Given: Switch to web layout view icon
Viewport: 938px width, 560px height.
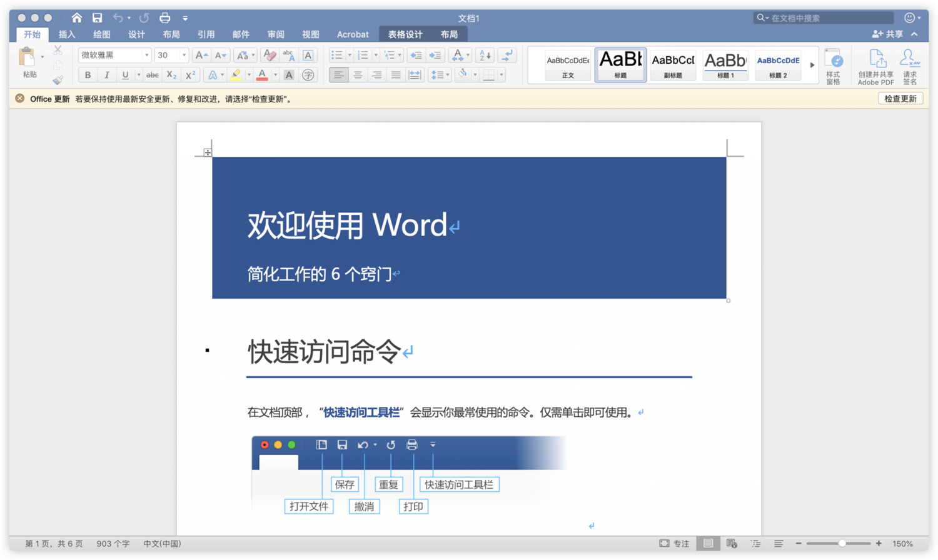Looking at the screenshot, I should pyautogui.click(x=732, y=544).
